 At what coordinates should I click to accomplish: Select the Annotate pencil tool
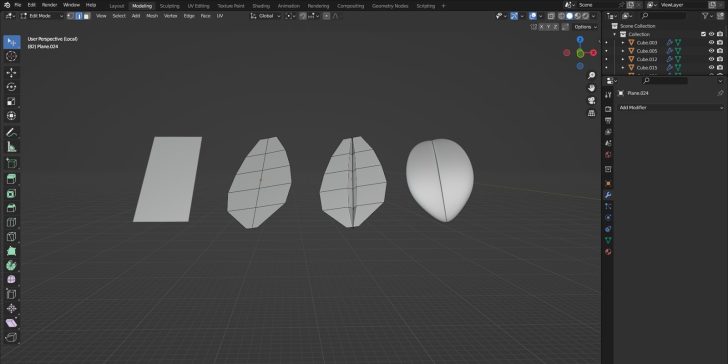tap(12, 132)
